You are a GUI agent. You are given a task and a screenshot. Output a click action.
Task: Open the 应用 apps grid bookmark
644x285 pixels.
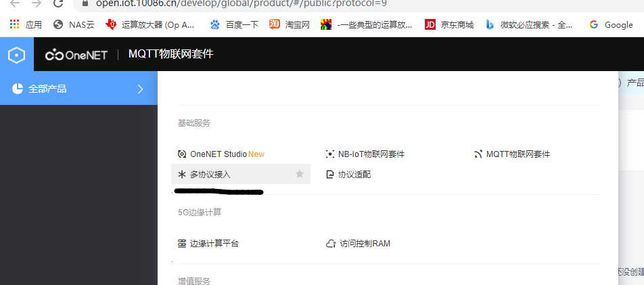(x=26, y=24)
